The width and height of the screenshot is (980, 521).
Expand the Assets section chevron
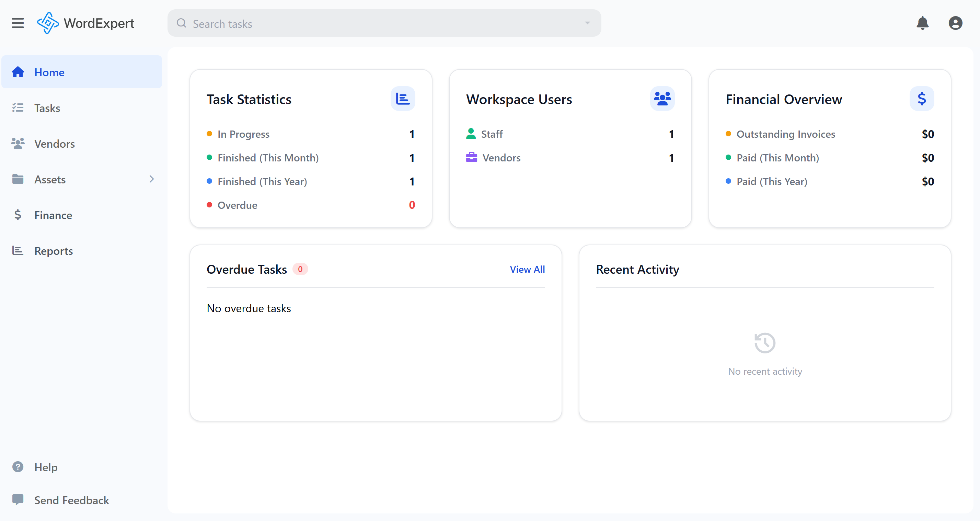(152, 179)
